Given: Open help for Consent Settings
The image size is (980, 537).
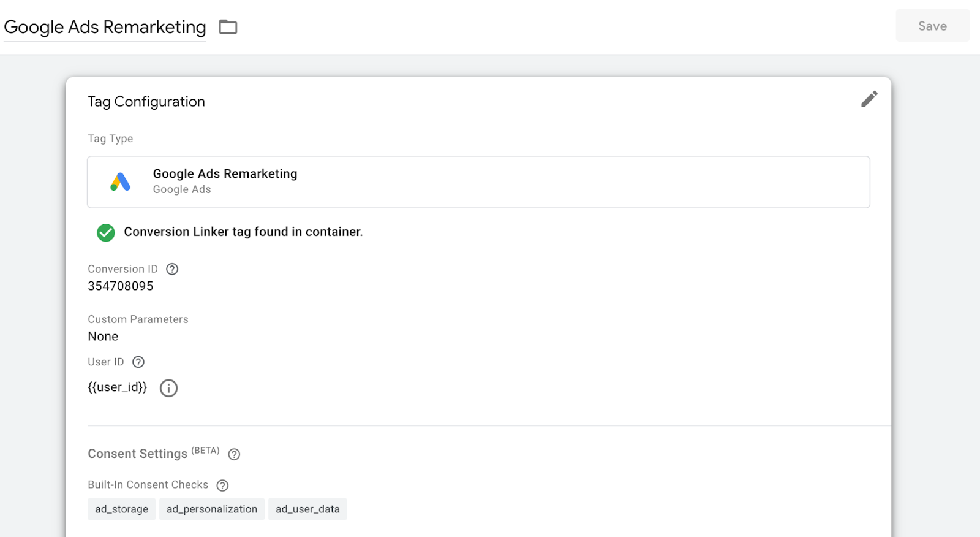Looking at the screenshot, I should tap(234, 454).
